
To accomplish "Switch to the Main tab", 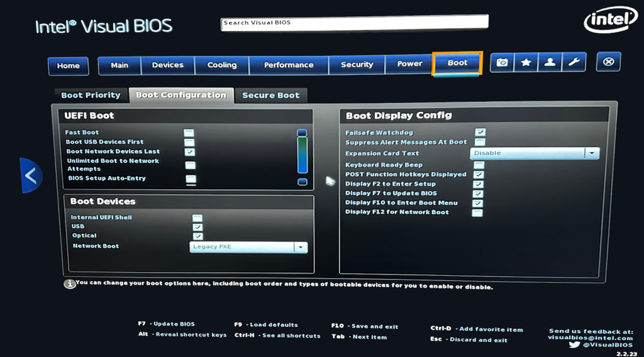I will tap(119, 65).
